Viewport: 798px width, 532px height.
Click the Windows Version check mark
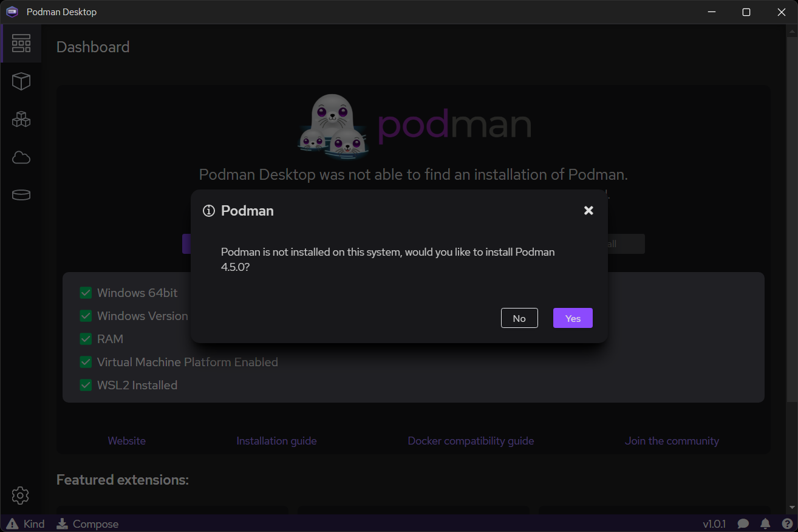click(86, 316)
